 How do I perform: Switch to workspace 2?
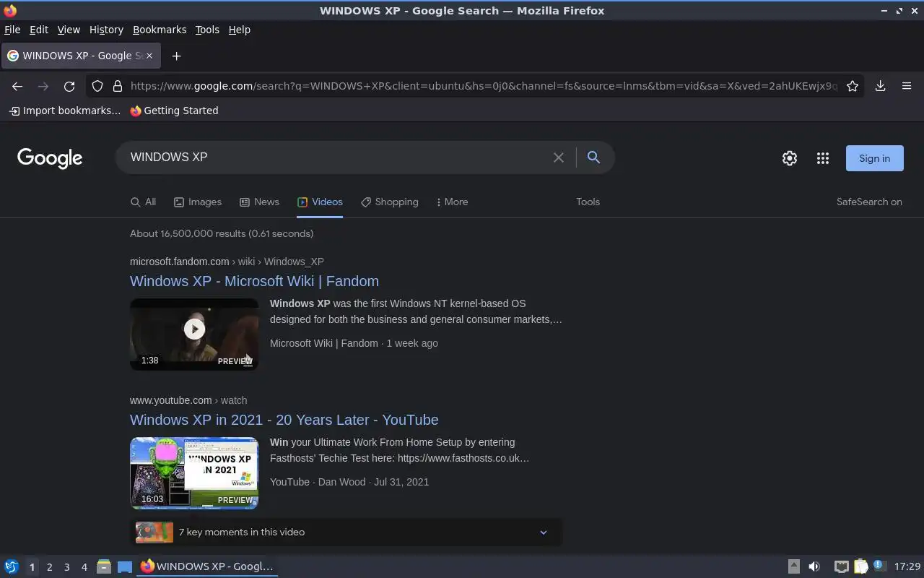49,567
